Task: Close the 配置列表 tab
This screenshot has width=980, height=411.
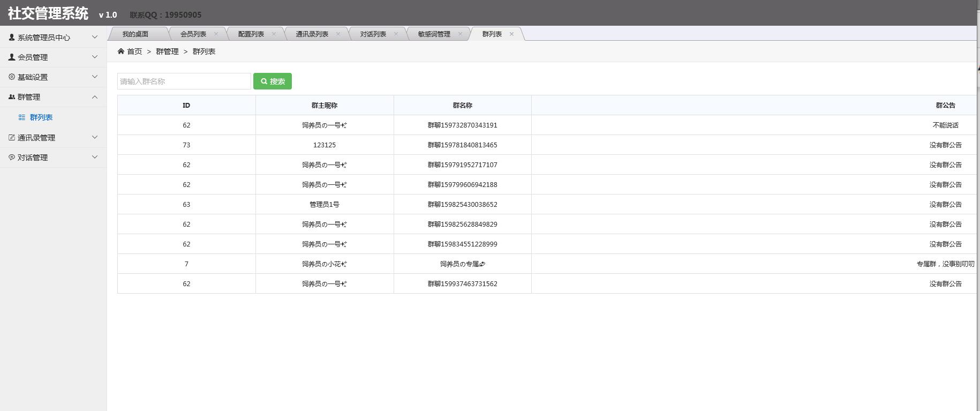Action: [274, 34]
